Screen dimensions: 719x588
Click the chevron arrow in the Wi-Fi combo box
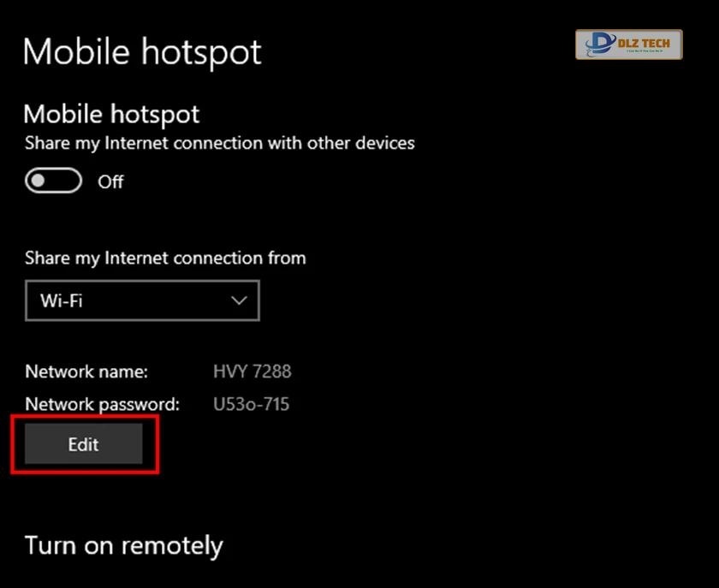click(x=240, y=300)
